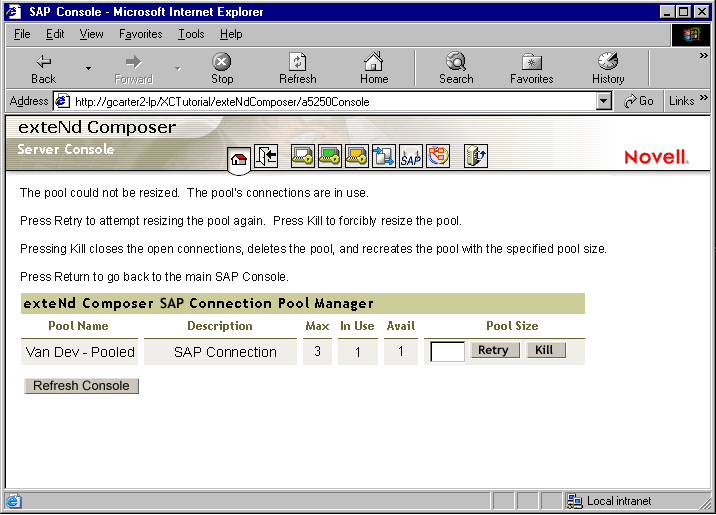The height and width of the screenshot is (515, 716).
Task: Click the address URL text field
Action: click(333, 101)
